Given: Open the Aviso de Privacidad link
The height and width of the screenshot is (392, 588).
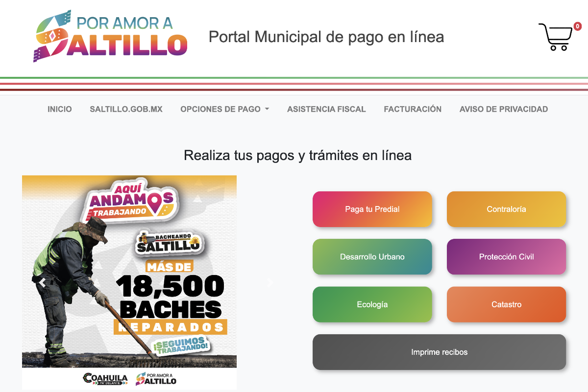Looking at the screenshot, I should (503, 109).
